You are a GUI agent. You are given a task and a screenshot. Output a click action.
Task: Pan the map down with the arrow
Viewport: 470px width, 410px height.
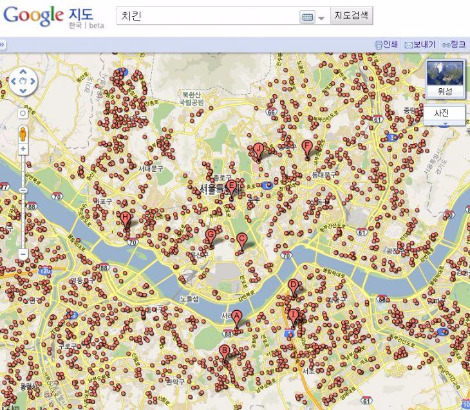point(23,91)
